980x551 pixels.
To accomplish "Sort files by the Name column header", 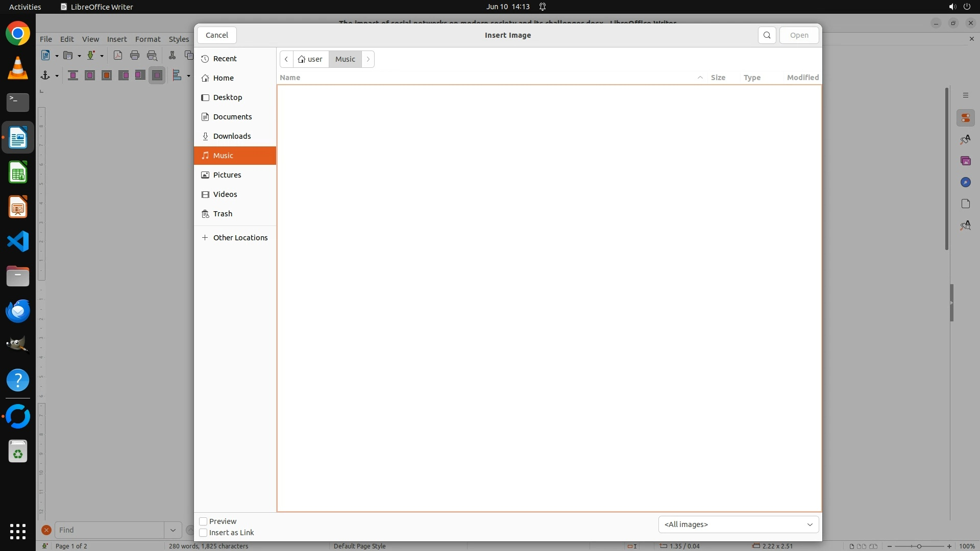I will [290, 78].
